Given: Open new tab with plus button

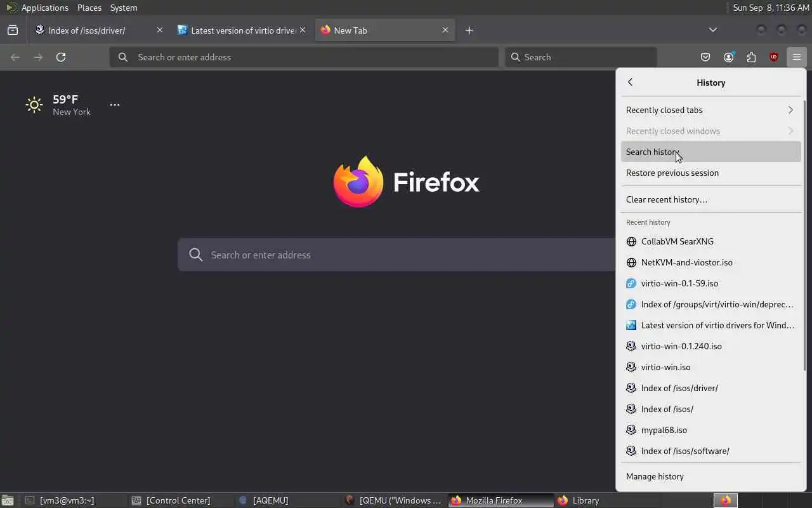Looking at the screenshot, I should (x=469, y=30).
